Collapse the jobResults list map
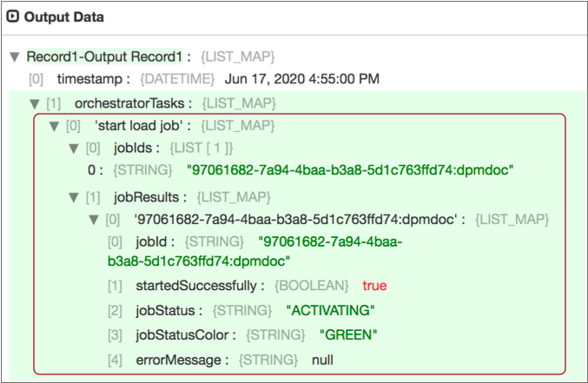Image resolution: width=588 pixels, height=383 pixels. pos(74,197)
